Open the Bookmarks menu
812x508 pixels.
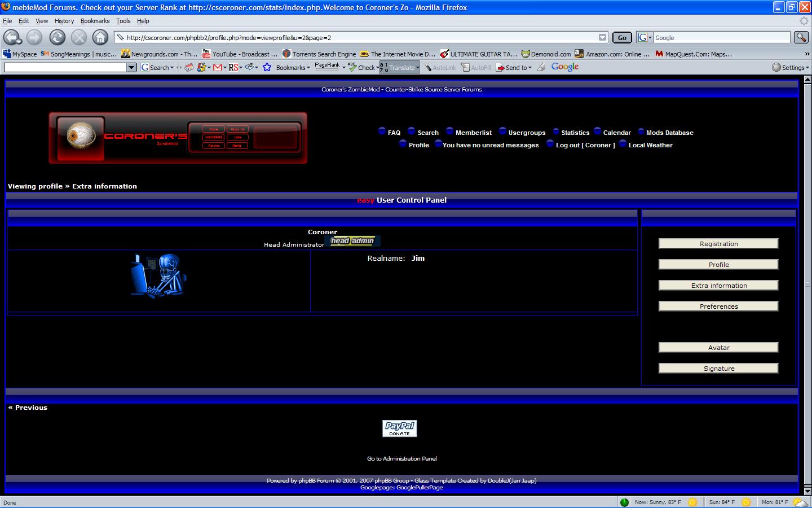point(95,21)
